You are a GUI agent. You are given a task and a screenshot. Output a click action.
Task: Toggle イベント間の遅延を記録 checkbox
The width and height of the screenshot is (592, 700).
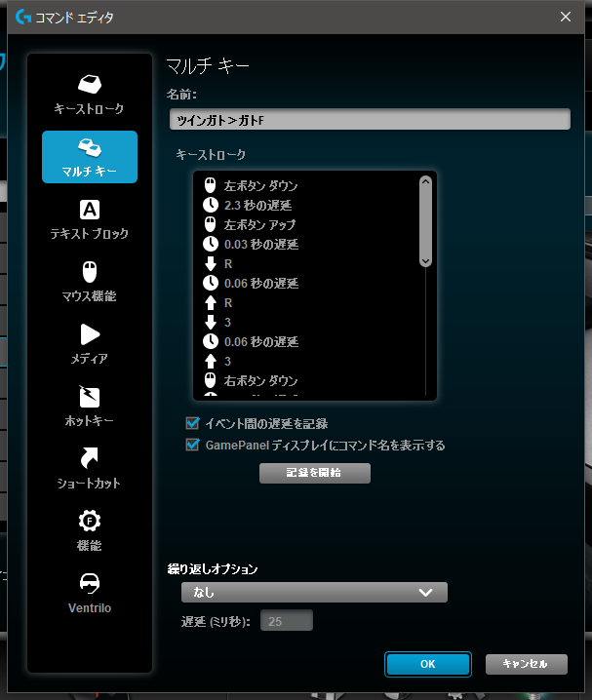pyautogui.click(x=192, y=424)
